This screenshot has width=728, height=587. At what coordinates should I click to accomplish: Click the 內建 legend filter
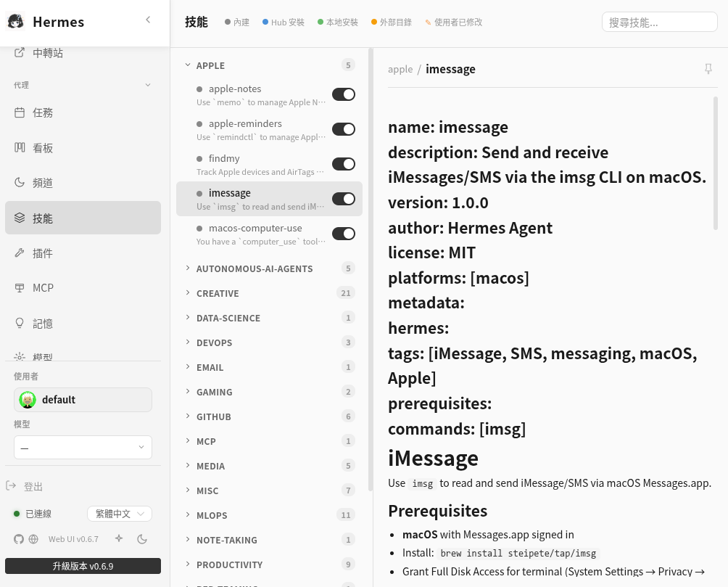(x=237, y=22)
